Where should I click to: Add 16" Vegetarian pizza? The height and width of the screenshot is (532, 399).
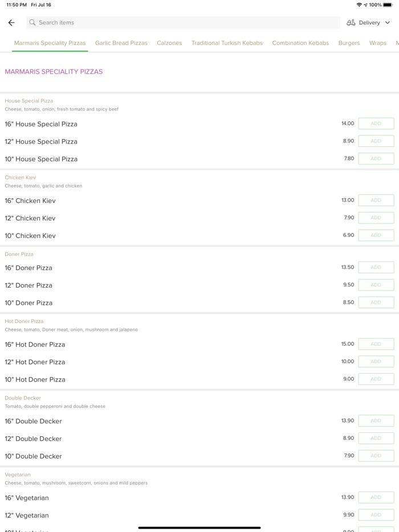376,497
